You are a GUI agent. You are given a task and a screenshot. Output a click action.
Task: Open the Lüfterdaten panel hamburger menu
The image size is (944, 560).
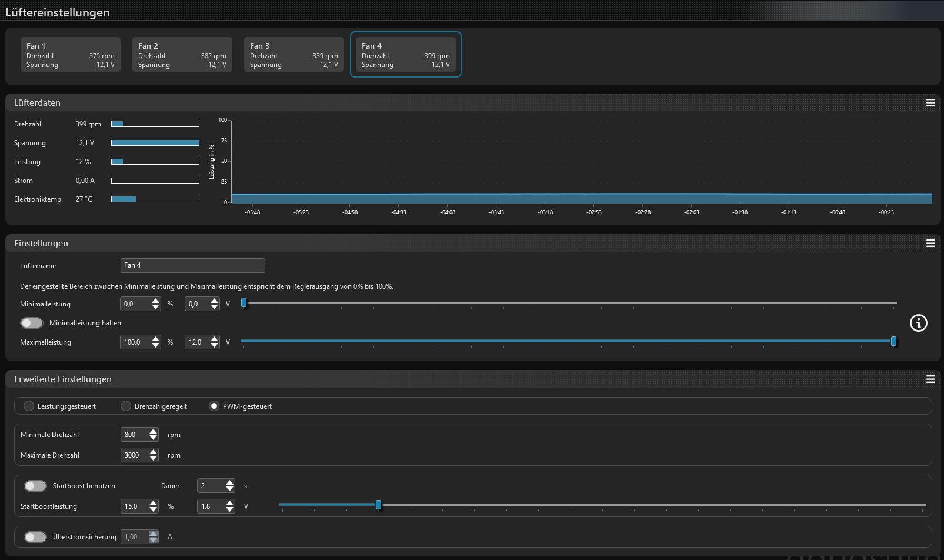(930, 103)
